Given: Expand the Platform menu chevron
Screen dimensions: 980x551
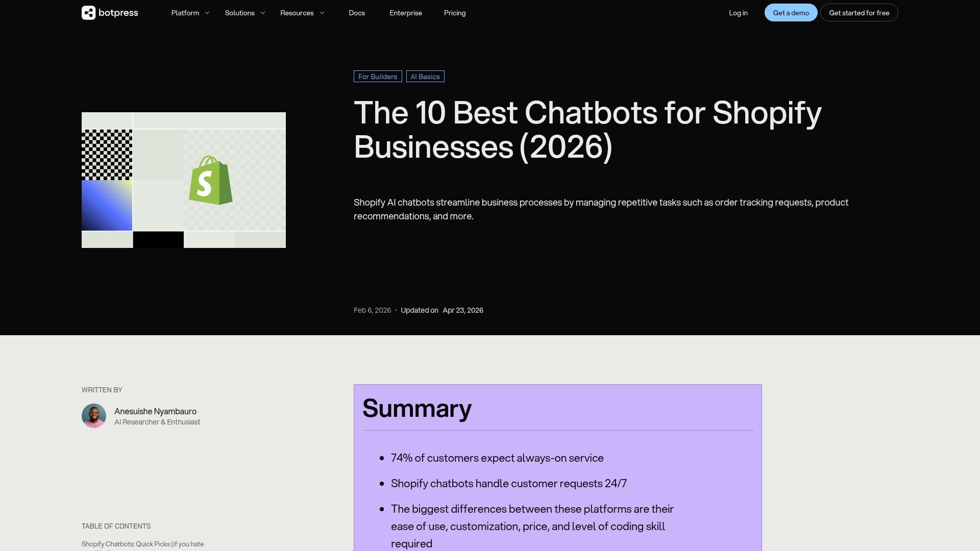Looking at the screenshot, I should [207, 13].
